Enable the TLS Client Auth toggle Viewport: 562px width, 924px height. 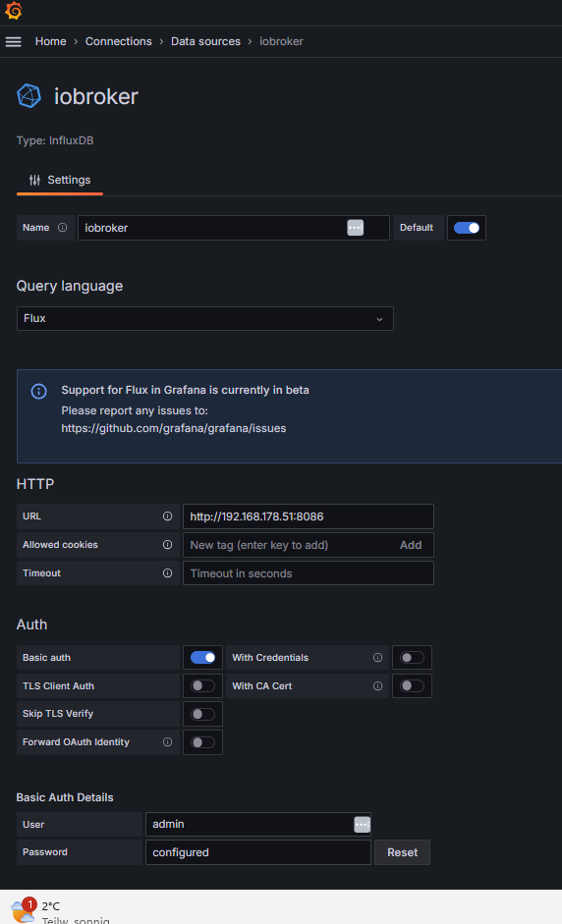202,686
